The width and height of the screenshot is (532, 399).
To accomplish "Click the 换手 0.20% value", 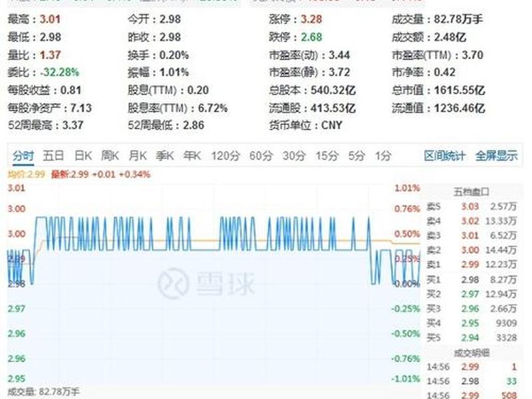I will click(174, 55).
